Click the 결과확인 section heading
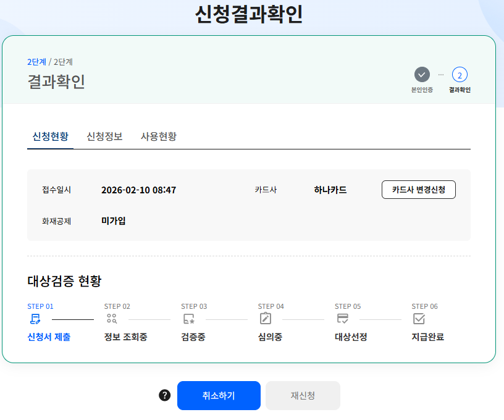 pyautogui.click(x=56, y=82)
